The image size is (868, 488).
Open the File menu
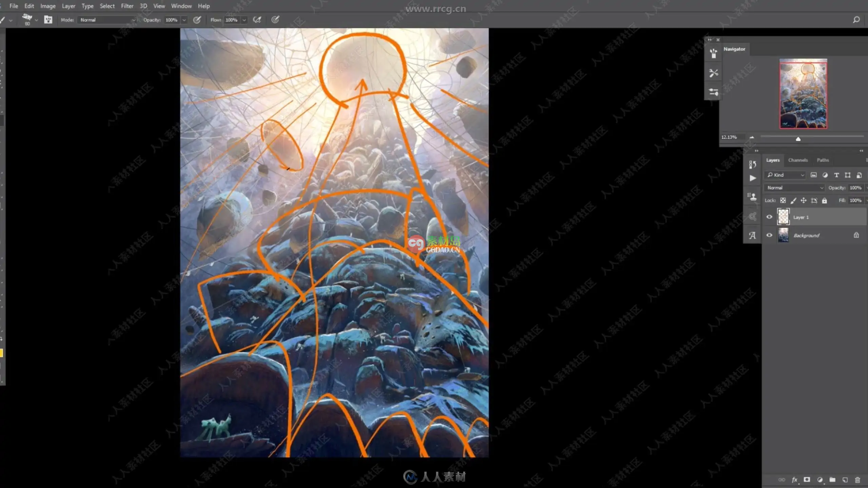[14, 6]
